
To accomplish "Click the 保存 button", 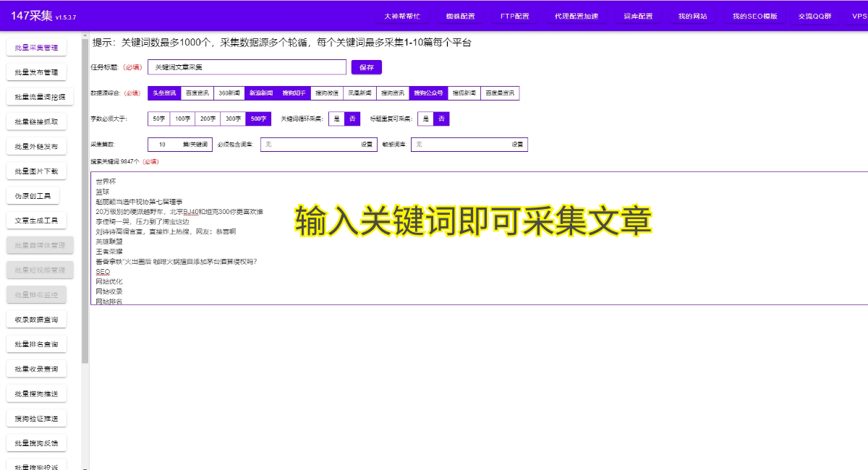I will [366, 67].
